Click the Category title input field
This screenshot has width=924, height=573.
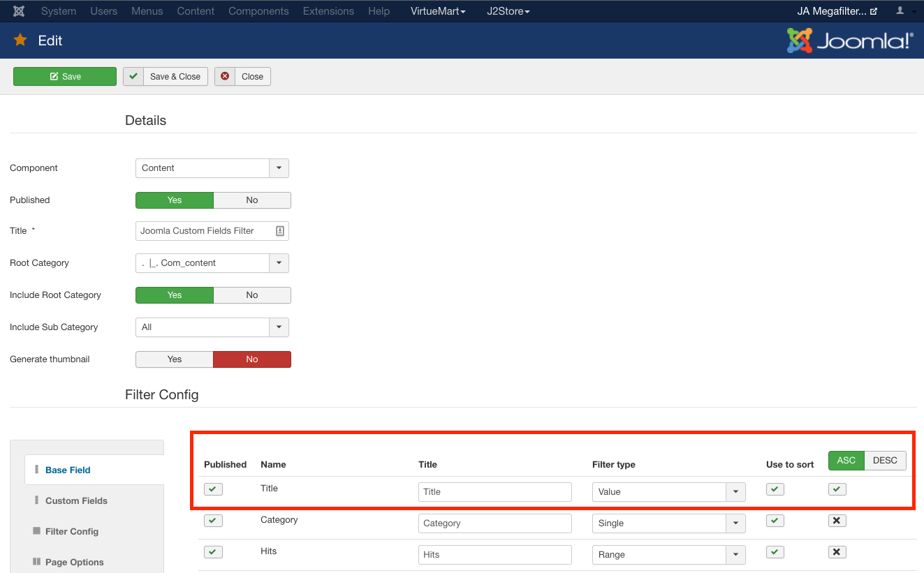[494, 523]
